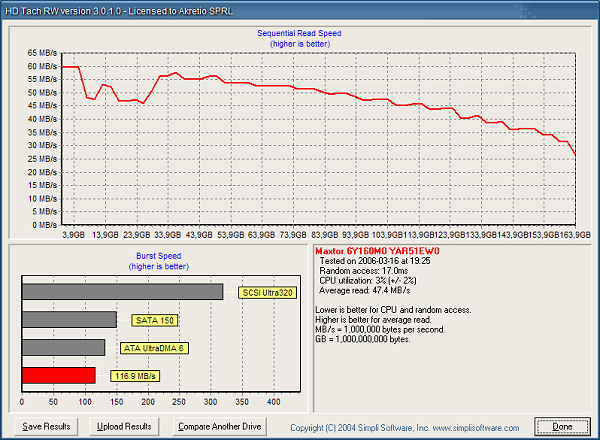Viewport: 600px width, 440px height.
Task: Close the results with Done
Action: [561, 426]
